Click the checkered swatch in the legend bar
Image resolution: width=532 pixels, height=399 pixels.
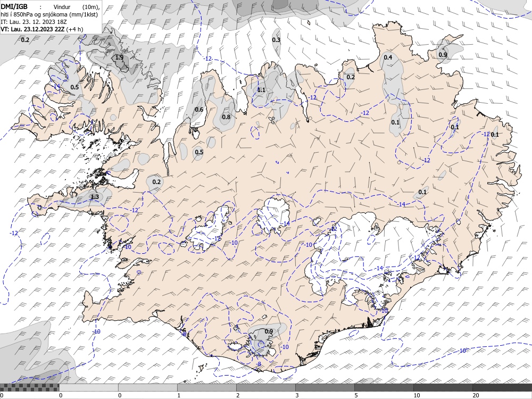point(29,387)
